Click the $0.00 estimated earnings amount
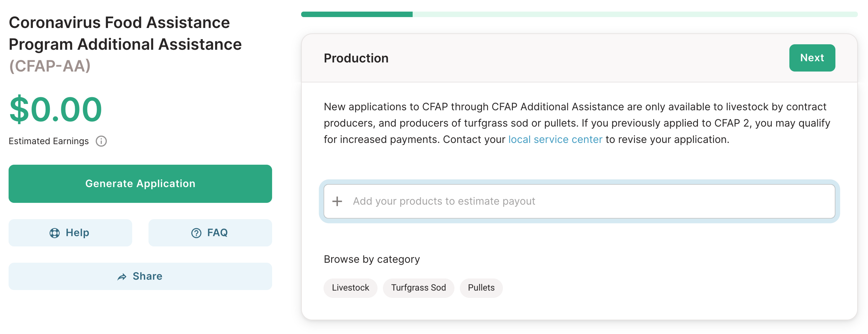This screenshot has width=868, height=334. pyautogui.click(x=56, y=110)
